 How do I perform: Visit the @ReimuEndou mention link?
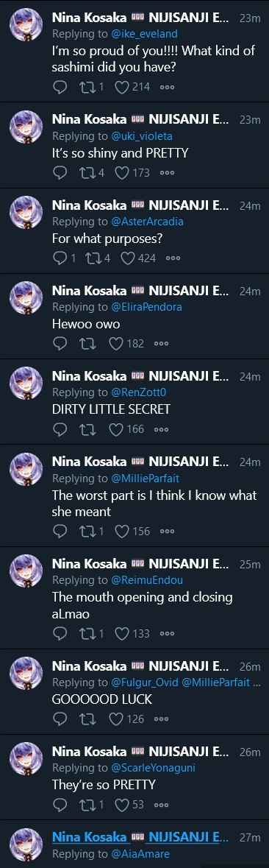(147, 581)
